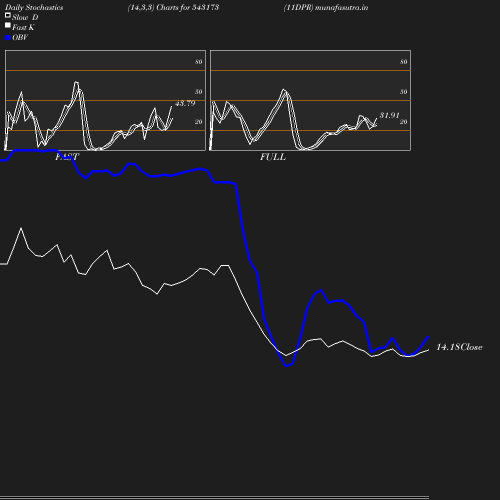The width and height of the screenshot is (500, 500).
Task: Click the 20 level label in FAST chart
Action: click(199, 122)
